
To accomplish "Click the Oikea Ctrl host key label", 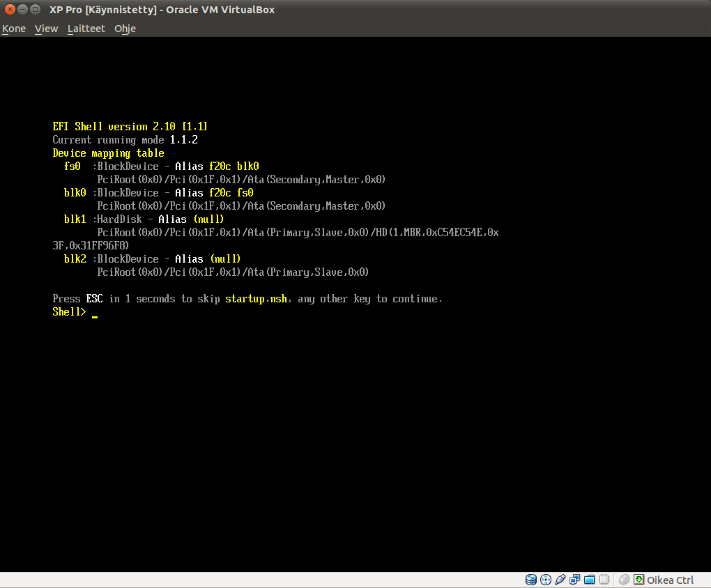I will click(x=670, y=580).
